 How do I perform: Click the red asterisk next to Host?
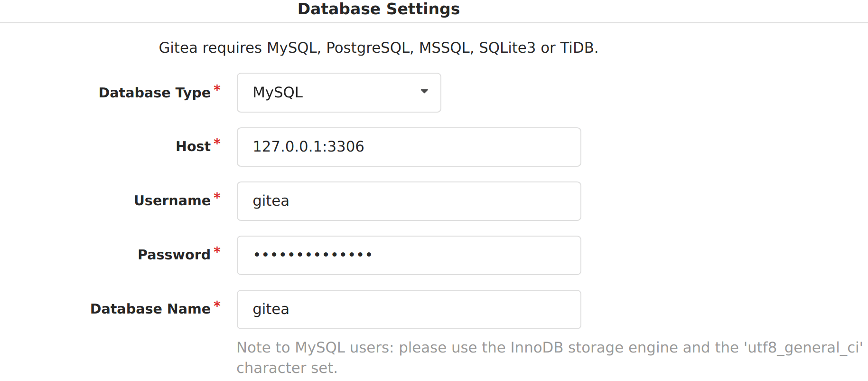[x=217, y=141]
